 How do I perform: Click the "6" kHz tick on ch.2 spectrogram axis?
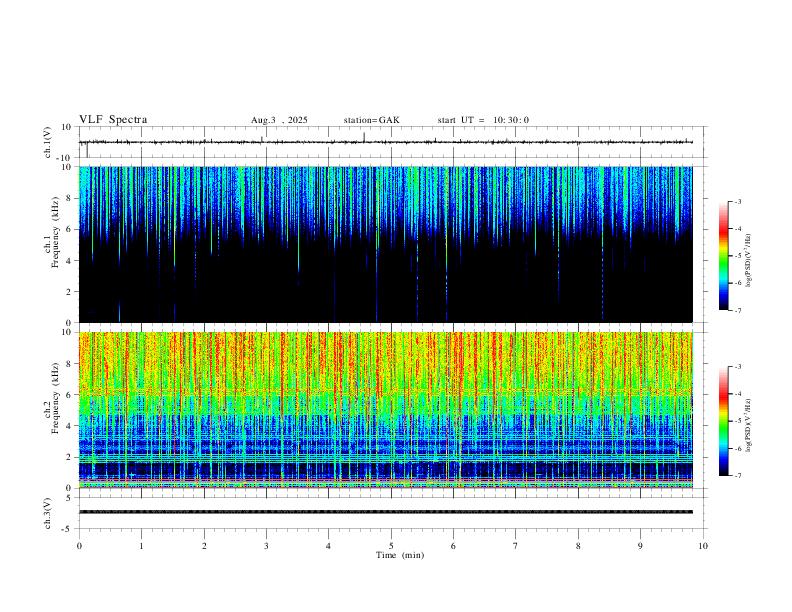(69, 395)
